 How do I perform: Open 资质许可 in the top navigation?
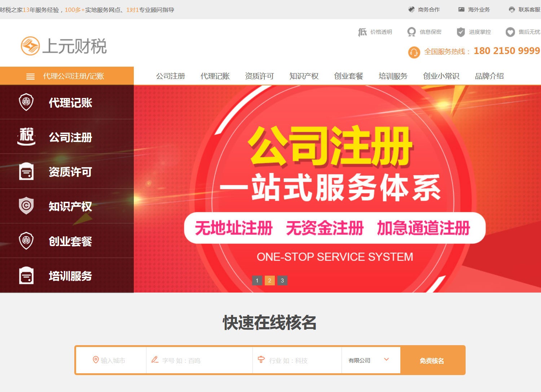tap(259, 76)
